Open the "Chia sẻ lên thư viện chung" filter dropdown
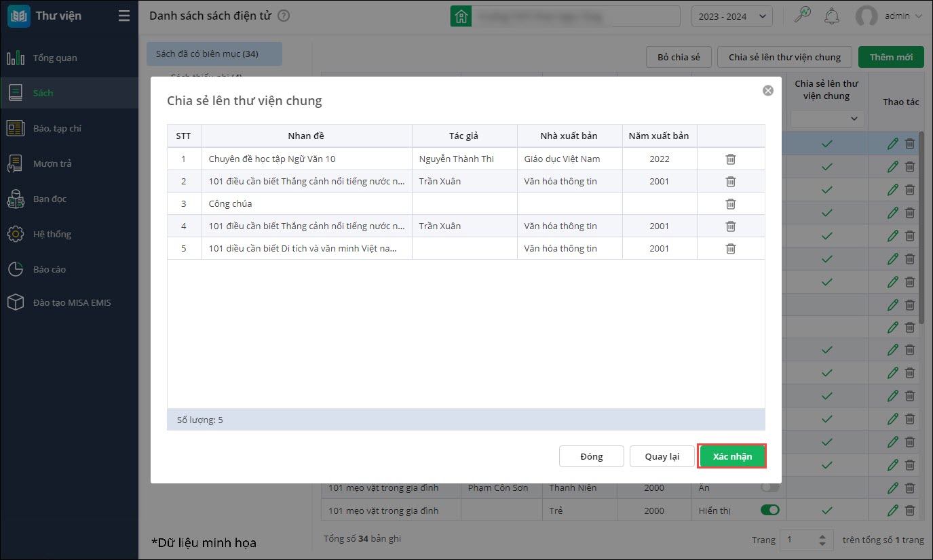Screen dimensions: 933x560 (x=826, y=119)
